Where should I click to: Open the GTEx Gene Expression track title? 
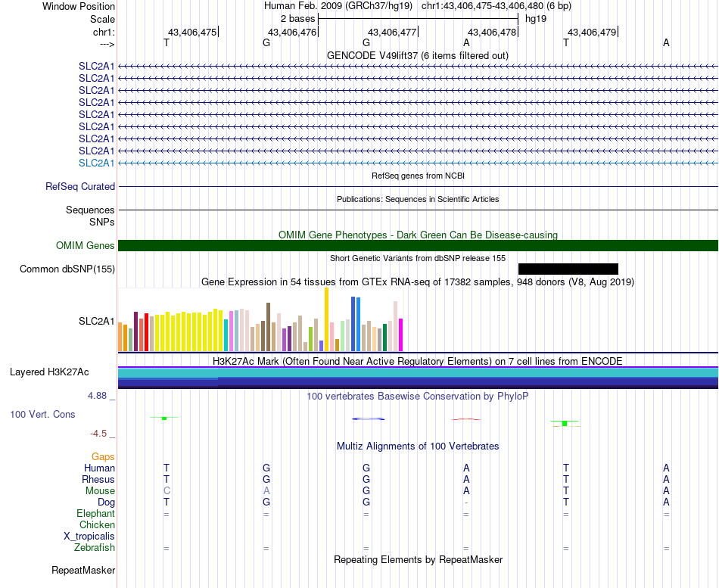(418, 282)
